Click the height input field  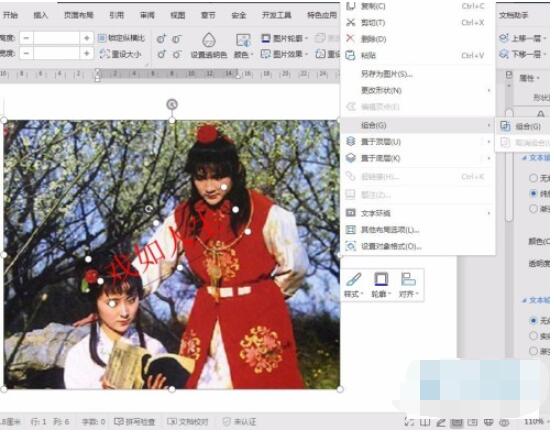click(57, 38)
